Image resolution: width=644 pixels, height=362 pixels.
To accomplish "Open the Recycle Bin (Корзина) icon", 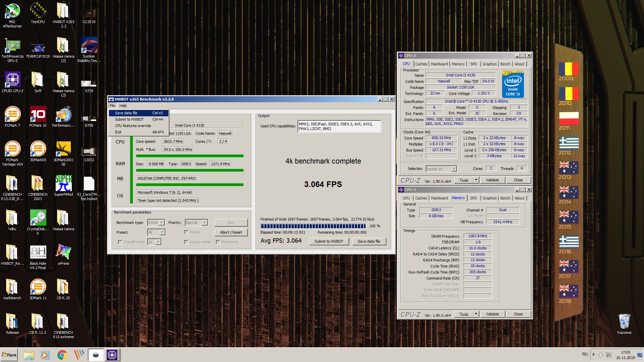I will [624, 324].
